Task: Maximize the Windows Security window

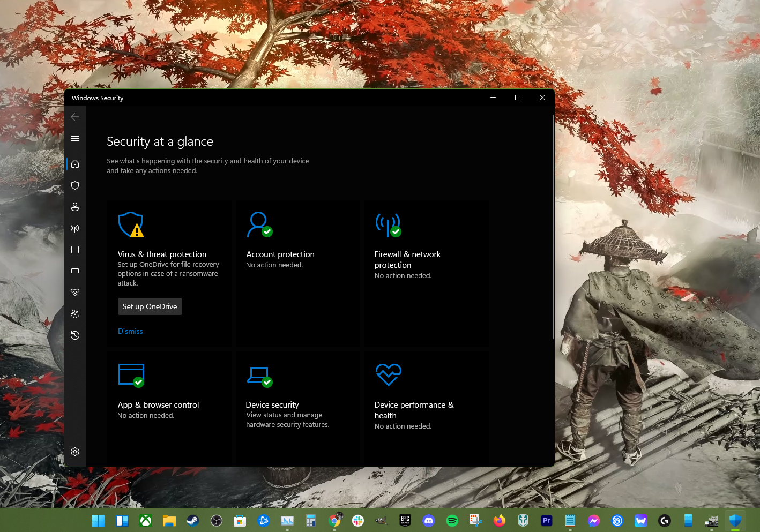Action: tap(518, 98)
